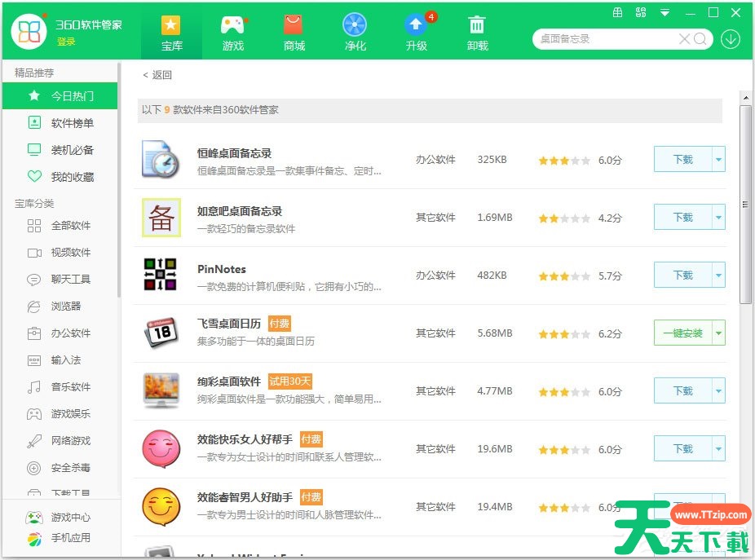The width and height of the screenshot is (755, 560).
Task: Select the 网络游戏 category
Action: pos(60,441)
